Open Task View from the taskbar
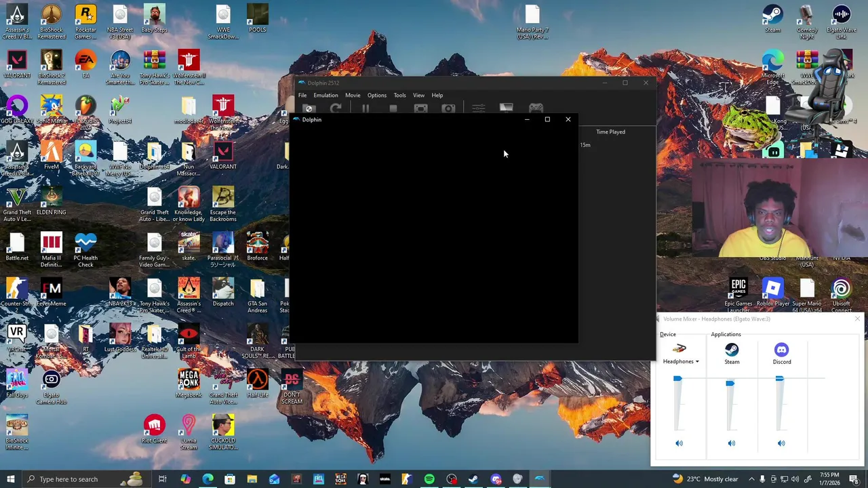This screenshot has width=868, height=488. click(x=163, y=479)
